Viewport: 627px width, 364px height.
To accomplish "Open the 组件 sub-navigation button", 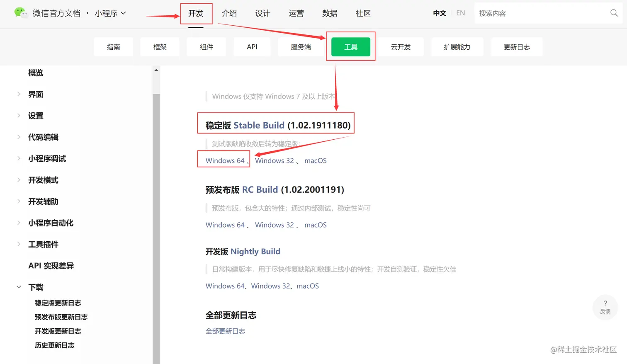I will (x=206, y=47).
